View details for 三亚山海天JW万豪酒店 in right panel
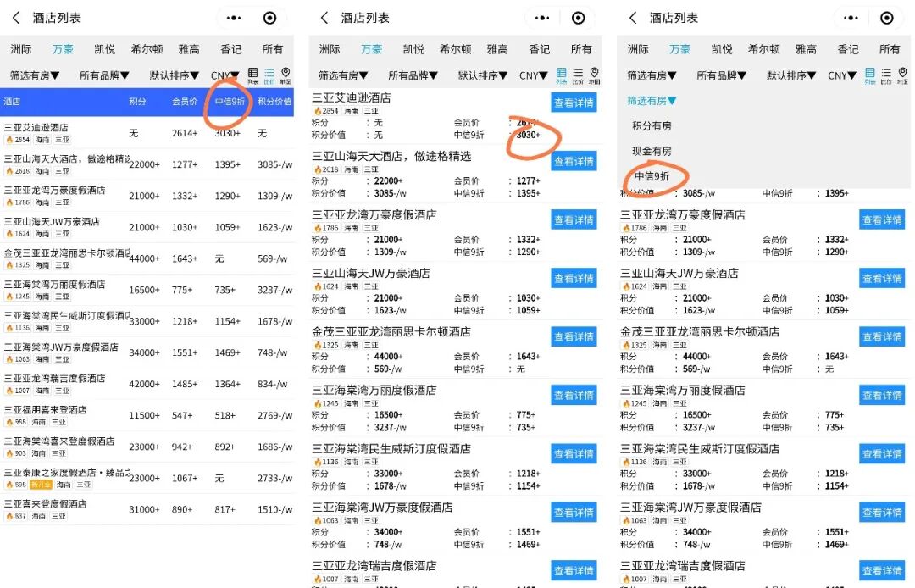 (882, 278)
